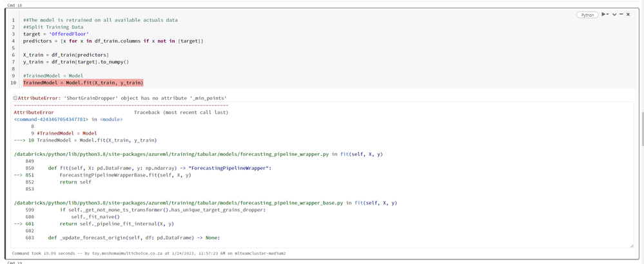Delete cell with the X icon
The height and width of the screenshot is (264, 644).
pyautogui.click(x=629, y=14)
